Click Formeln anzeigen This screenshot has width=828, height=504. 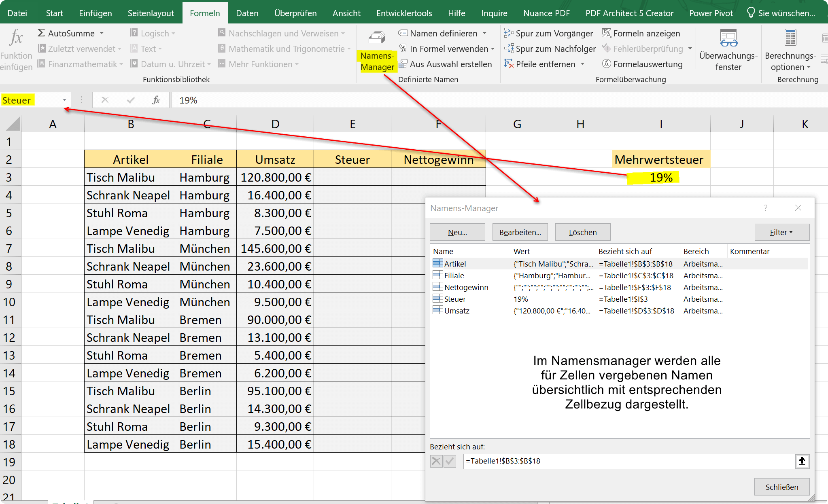click(641, 33)
